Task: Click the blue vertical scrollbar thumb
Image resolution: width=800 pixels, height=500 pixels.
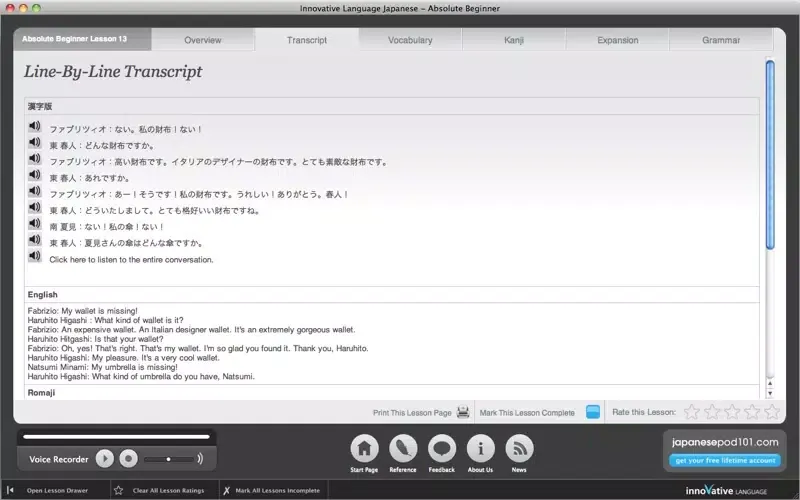Action: 770,155
